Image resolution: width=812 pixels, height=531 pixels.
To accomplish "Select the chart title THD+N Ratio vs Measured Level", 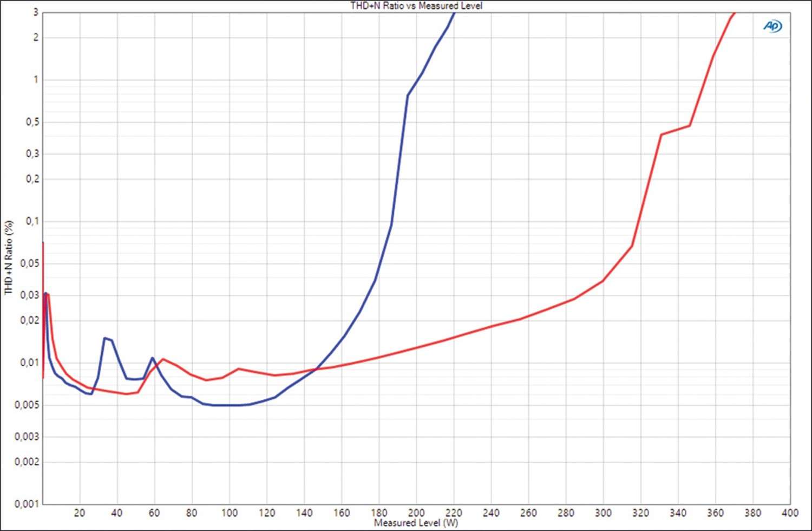I will [416, 6].
